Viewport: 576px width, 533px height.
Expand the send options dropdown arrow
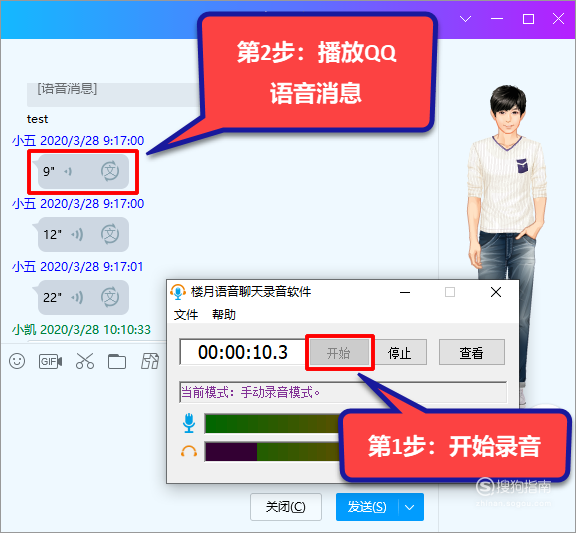[410, 507]
